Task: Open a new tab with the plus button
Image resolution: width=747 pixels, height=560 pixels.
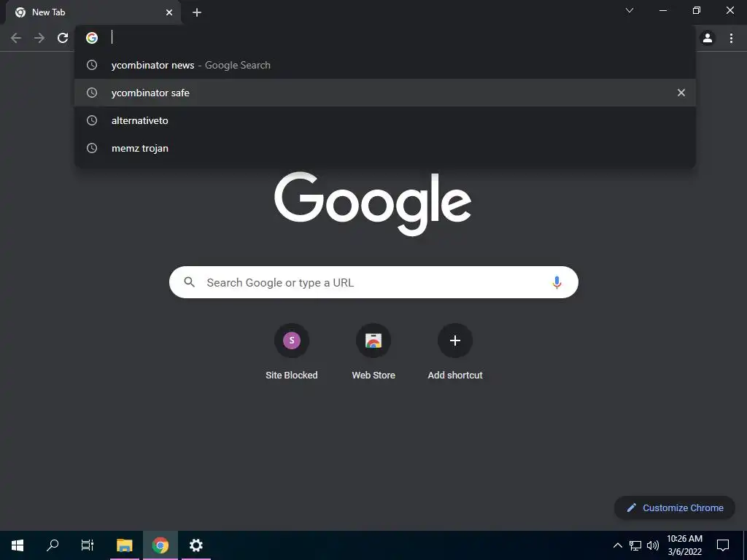Action: [x=197, y=13]
